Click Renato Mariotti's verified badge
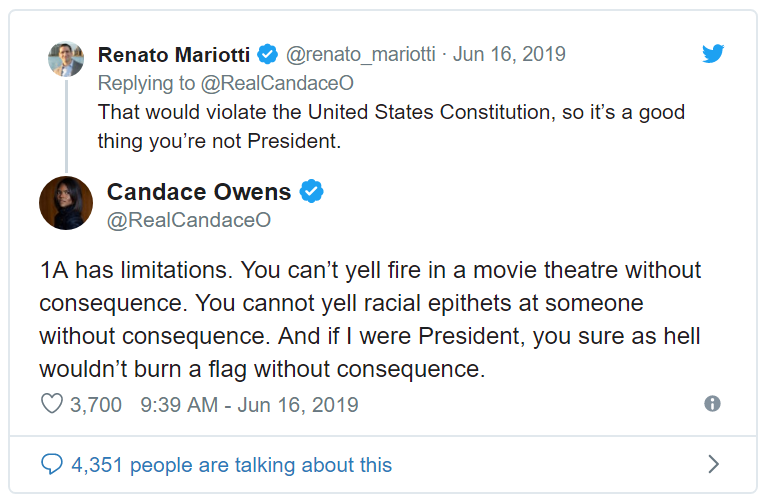This screenshot has width=768, height=503. (268, 54)
